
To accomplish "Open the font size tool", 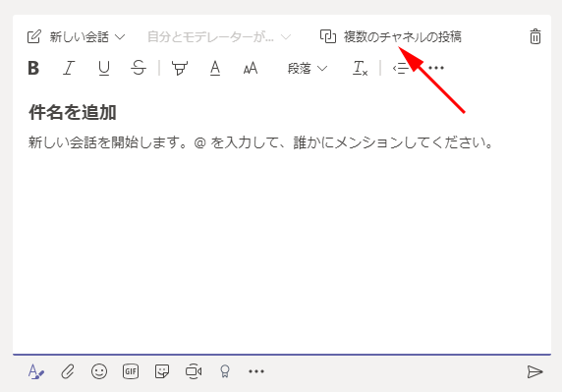I will pos(251,68).
